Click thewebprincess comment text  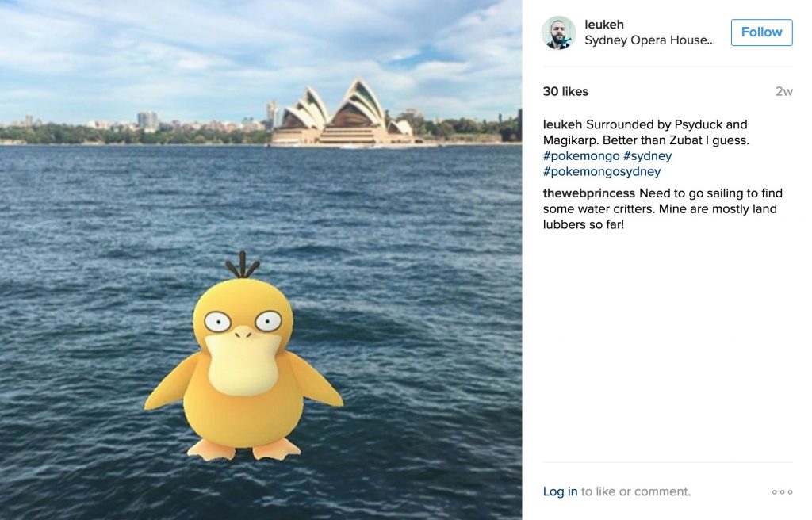coord(662,208)
